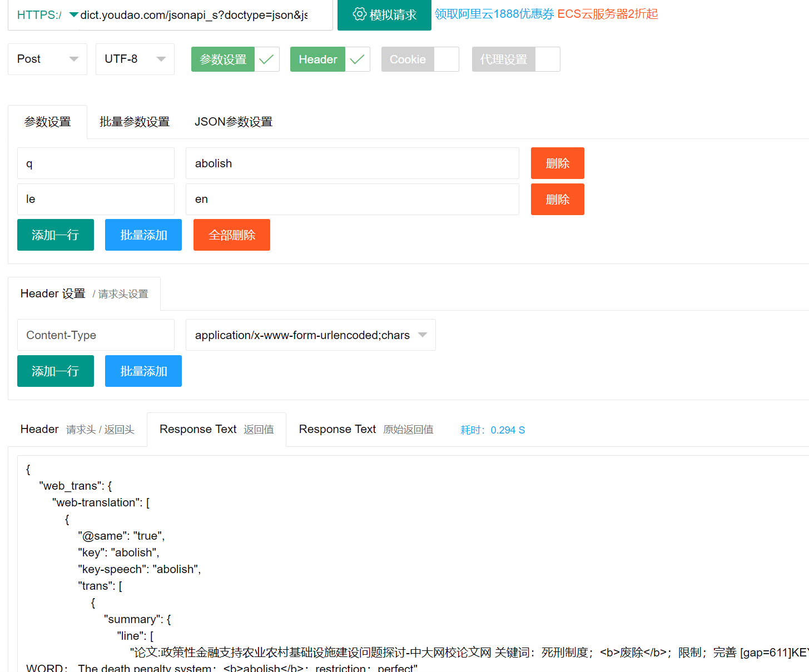Open the UTF-8 encoding dropdown

tap(135, 59)
